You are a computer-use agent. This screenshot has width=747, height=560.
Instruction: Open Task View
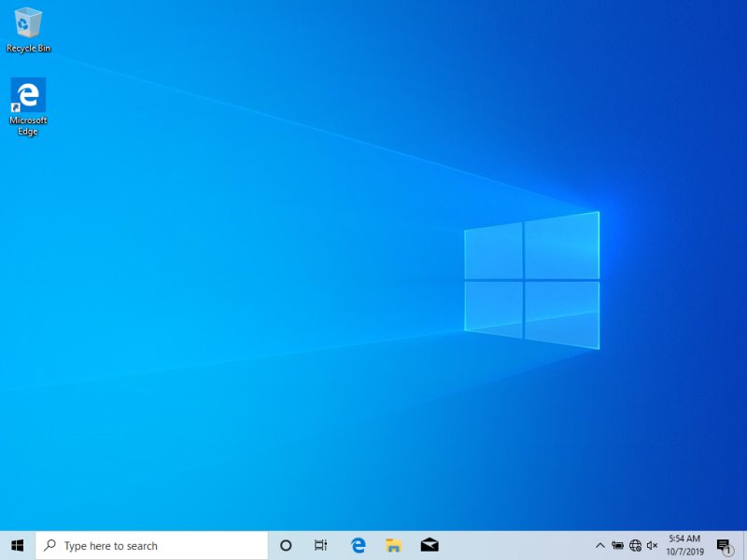coord(321,545)
